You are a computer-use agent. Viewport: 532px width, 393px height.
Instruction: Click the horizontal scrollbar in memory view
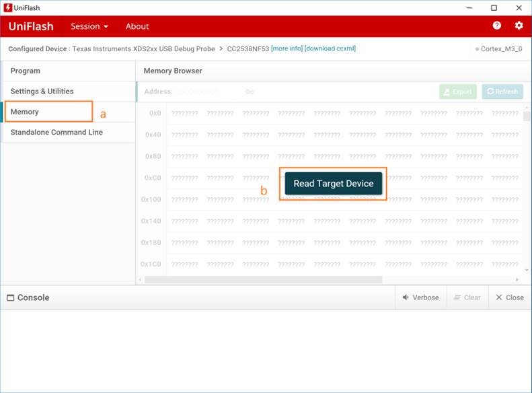263,279
